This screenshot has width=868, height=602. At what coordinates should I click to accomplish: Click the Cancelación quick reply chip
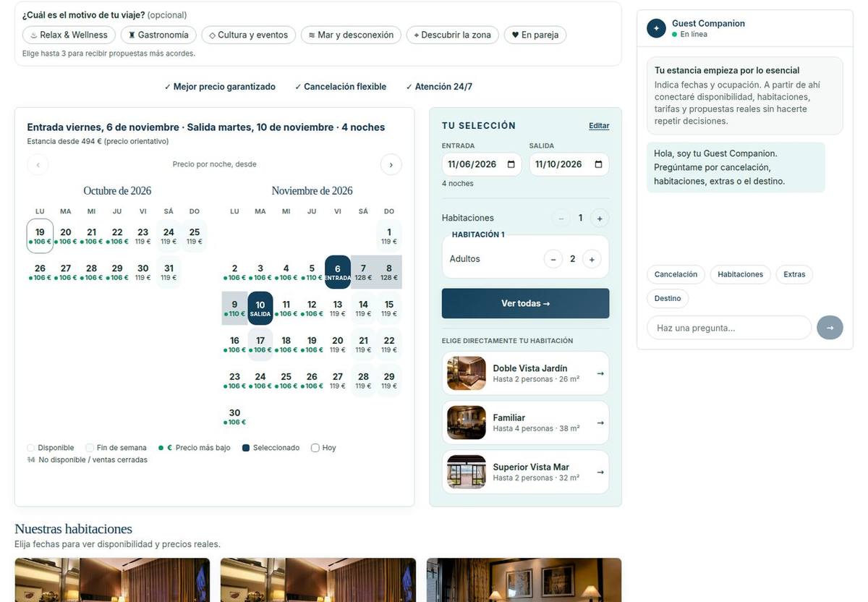(676, 274)
